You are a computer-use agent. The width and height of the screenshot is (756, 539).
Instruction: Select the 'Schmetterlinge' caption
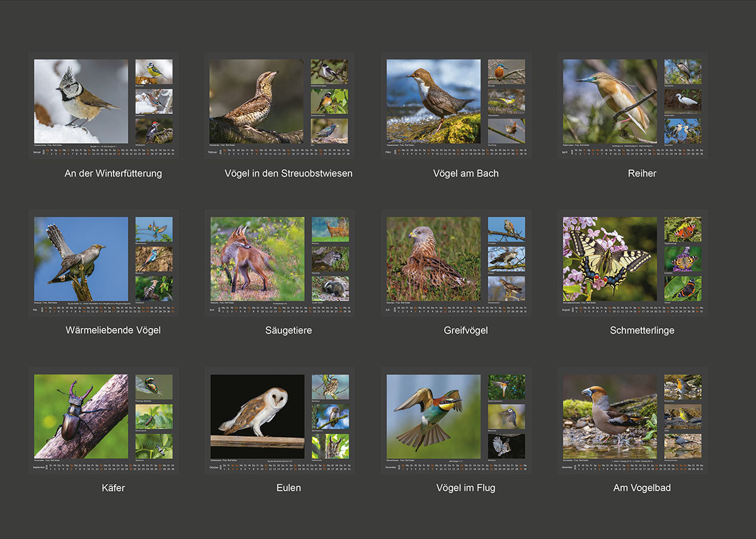[x=642, y=330]
